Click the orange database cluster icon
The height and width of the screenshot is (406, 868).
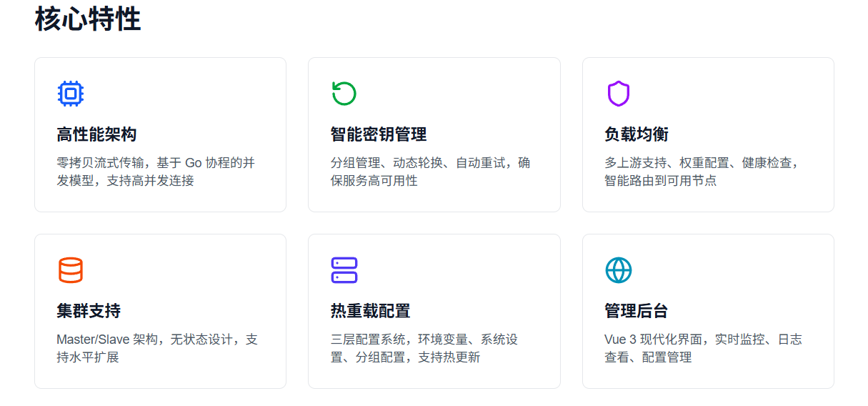(70, 270)
